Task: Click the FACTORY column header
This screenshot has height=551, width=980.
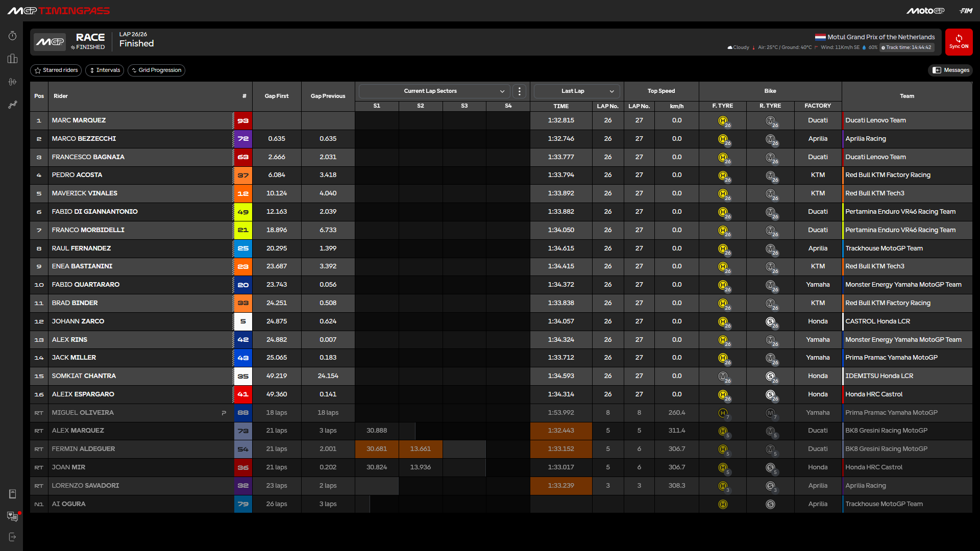Action: [x=818, y=106]
